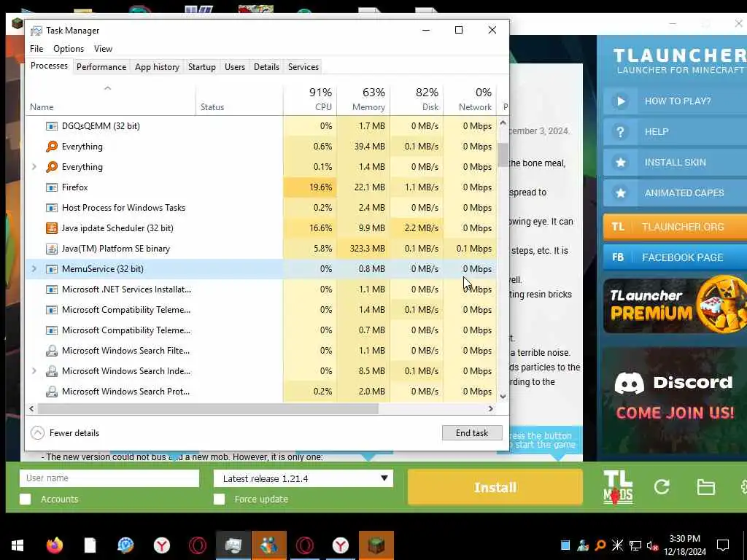Click the User name input field
This screenshot has height=560, width=747.
pos(109,478)
